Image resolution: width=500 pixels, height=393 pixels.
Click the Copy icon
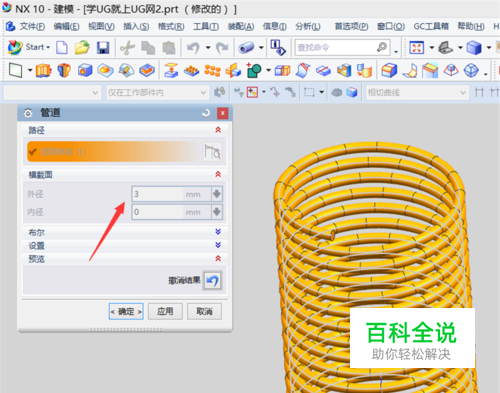pyautogui.click(x=148, y=48)
